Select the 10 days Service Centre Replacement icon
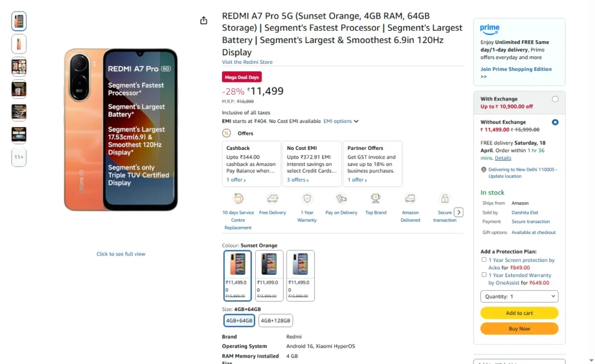 (238, 199)
